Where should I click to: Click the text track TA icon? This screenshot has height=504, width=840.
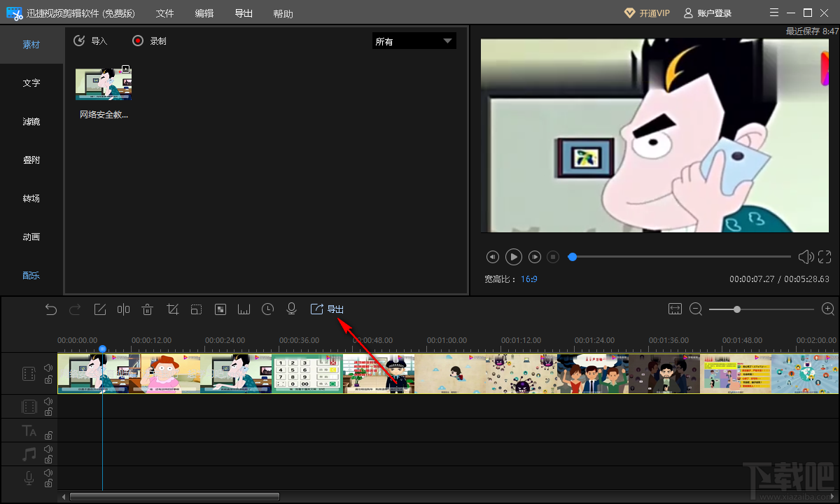[x=29, y=430]
